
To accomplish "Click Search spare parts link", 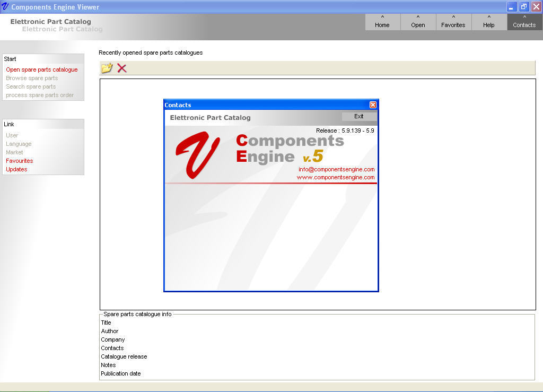I will (x=31, y=86).
